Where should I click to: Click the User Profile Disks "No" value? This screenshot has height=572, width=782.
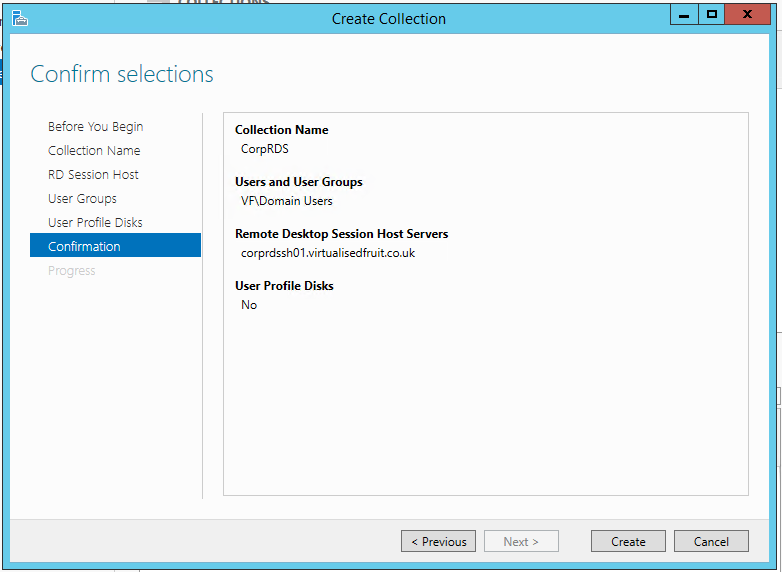(249, 305)
